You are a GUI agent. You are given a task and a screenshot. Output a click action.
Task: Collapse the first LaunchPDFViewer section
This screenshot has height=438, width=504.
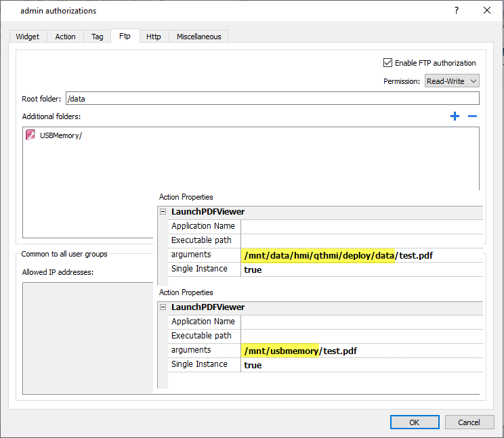163,212
